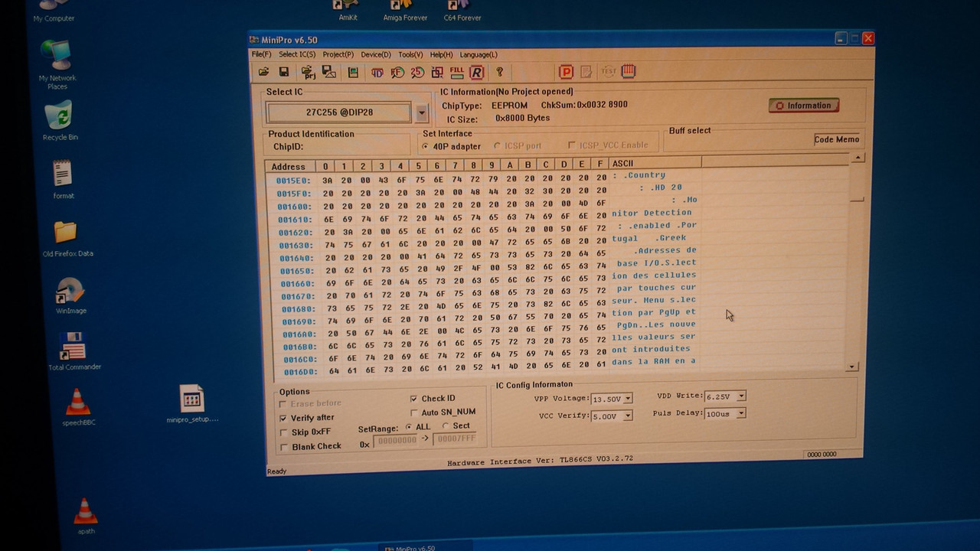This screenshot has width=980, height=551.
Task: Open the Project(P) menu
Action: [338, 55]
